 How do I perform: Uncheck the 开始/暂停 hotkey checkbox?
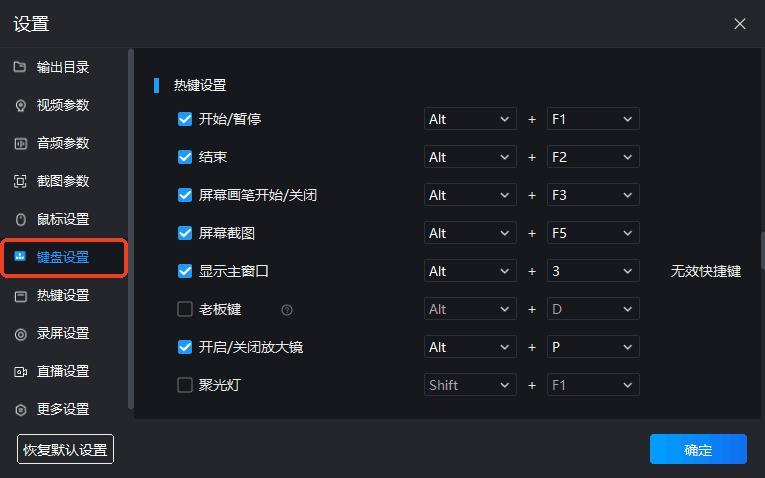(185, 119)
